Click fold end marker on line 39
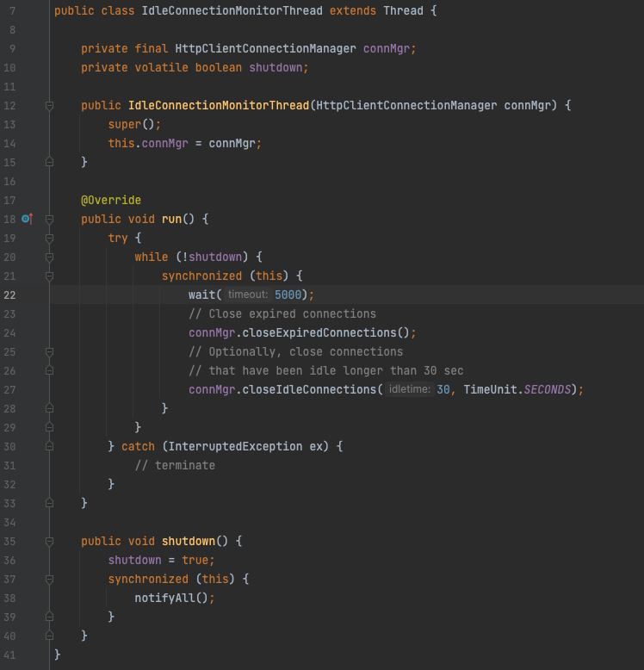 (x=50, y=617)
